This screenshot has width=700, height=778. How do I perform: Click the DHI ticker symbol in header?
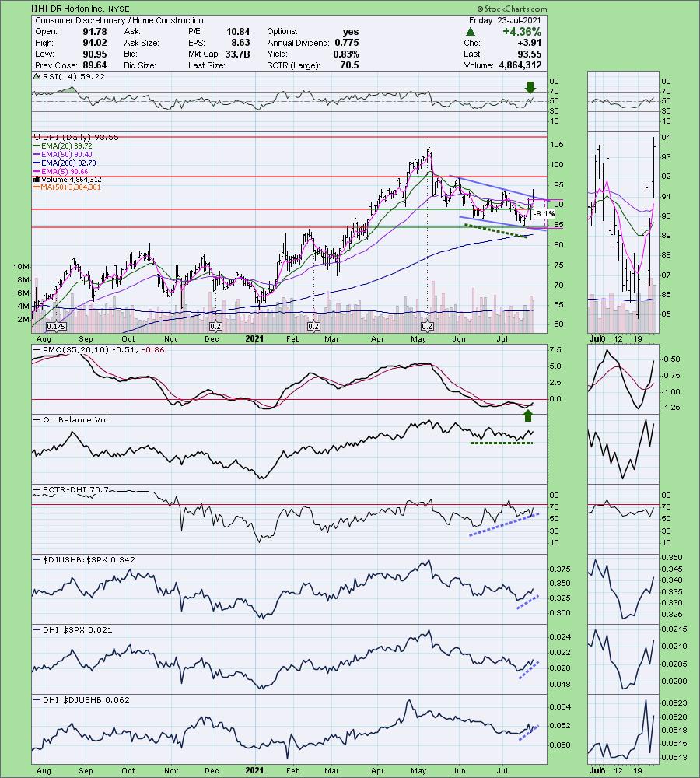pyautogui.click(x=39, y=9)
